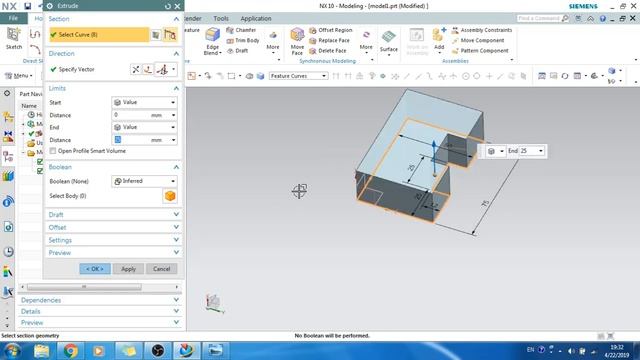Open the History clock sidebar icon

coord(8,251)
